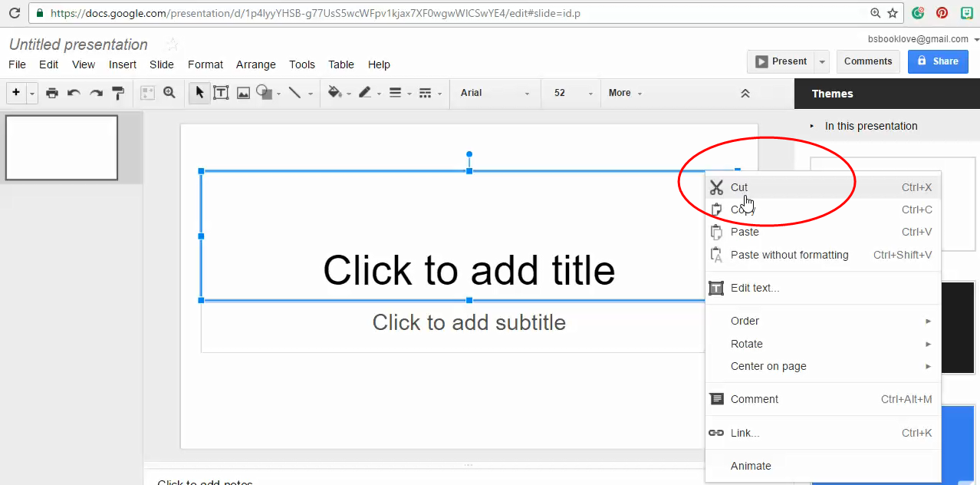Click the Zoom icon in the toolbar

coord(169,92)
